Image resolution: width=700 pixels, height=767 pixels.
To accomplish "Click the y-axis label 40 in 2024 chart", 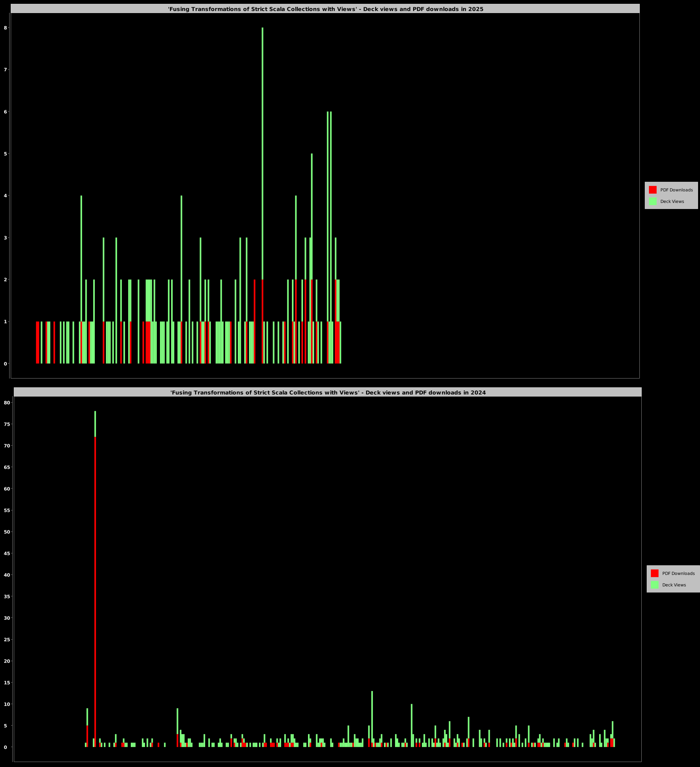I will [x=7, y=575].
